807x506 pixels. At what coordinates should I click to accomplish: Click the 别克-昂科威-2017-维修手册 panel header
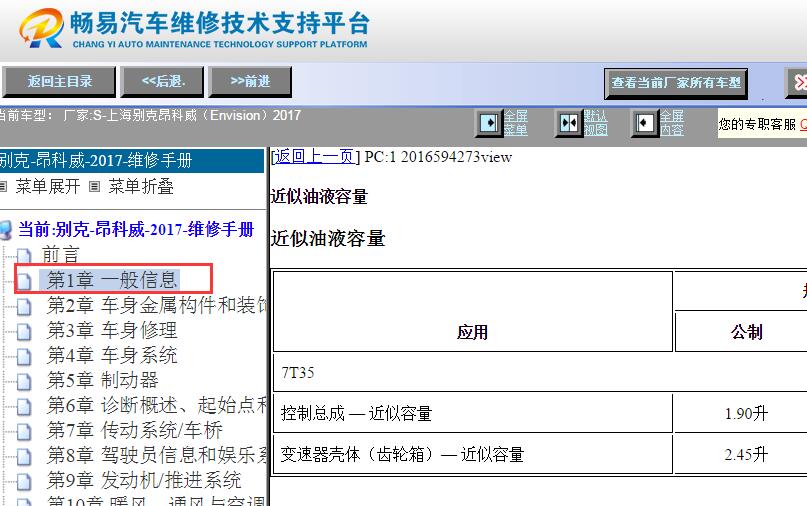[x=132, y=161]
